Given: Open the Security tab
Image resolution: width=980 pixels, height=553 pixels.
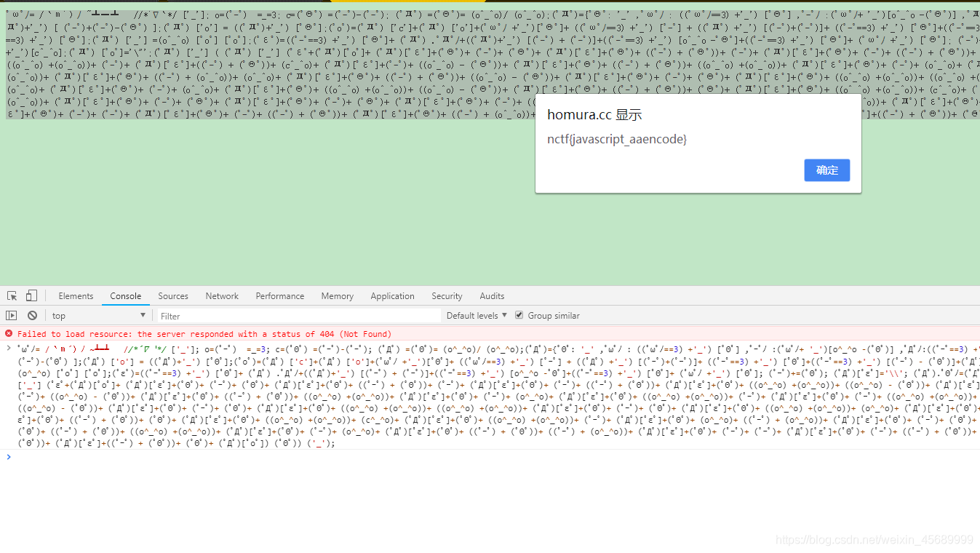Looking at the screenshot, I should [447, 296].
